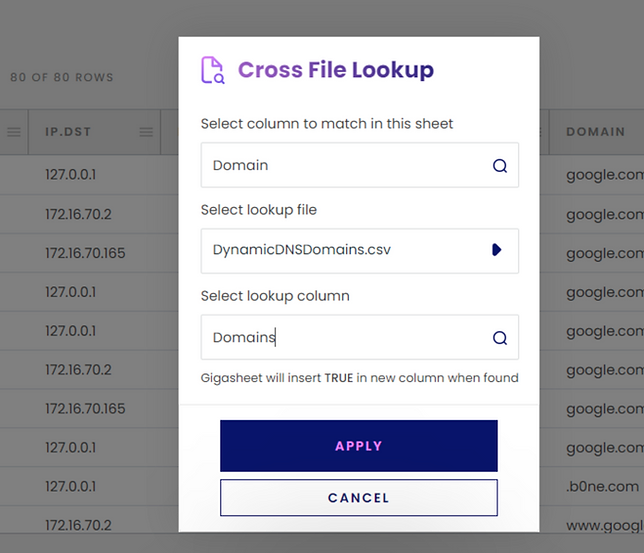Click the Cross File Lookup document icon
This screenshot has height=553, width=644.
213,70
